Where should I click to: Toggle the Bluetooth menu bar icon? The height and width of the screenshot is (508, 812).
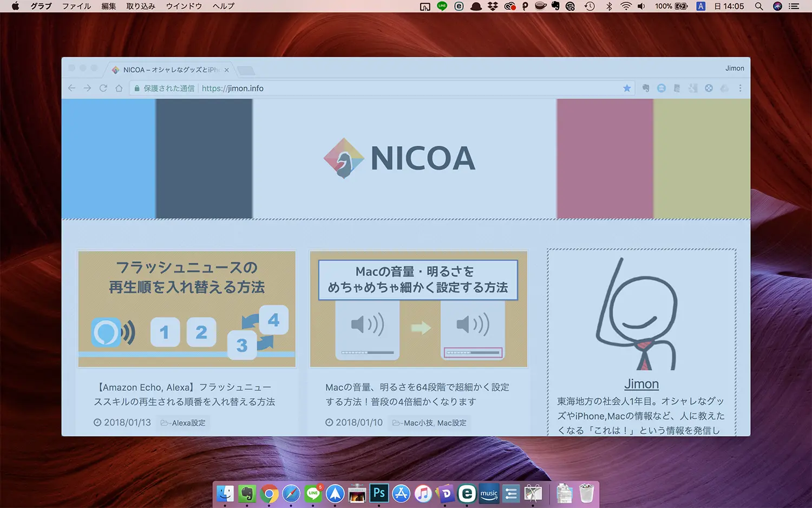[609, 6]
